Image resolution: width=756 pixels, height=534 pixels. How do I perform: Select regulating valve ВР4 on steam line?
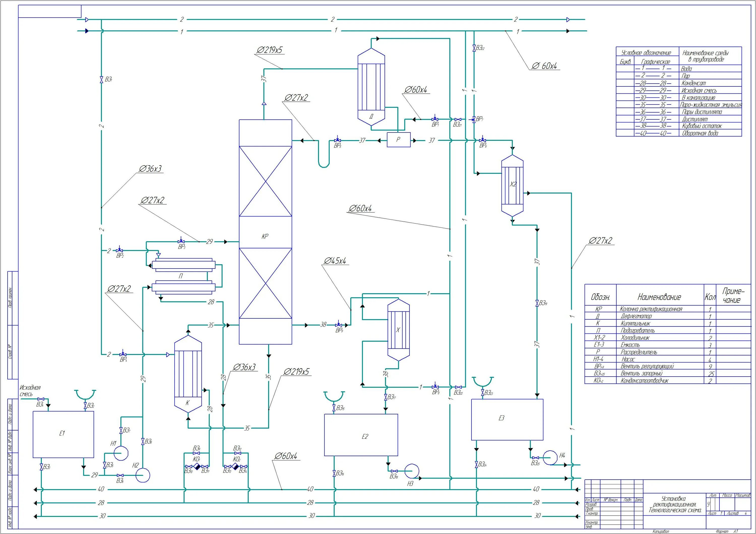(x=123, y=353)
